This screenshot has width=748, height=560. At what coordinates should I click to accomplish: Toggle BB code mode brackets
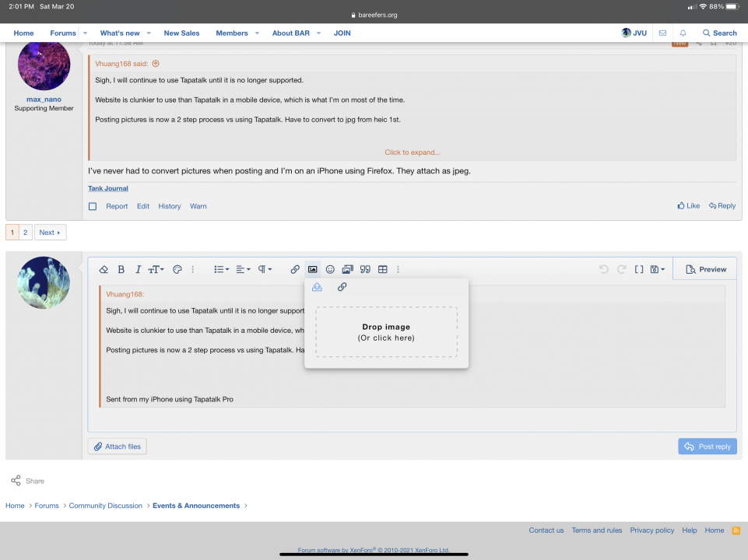pyautogui.click(x=639, y=270)
